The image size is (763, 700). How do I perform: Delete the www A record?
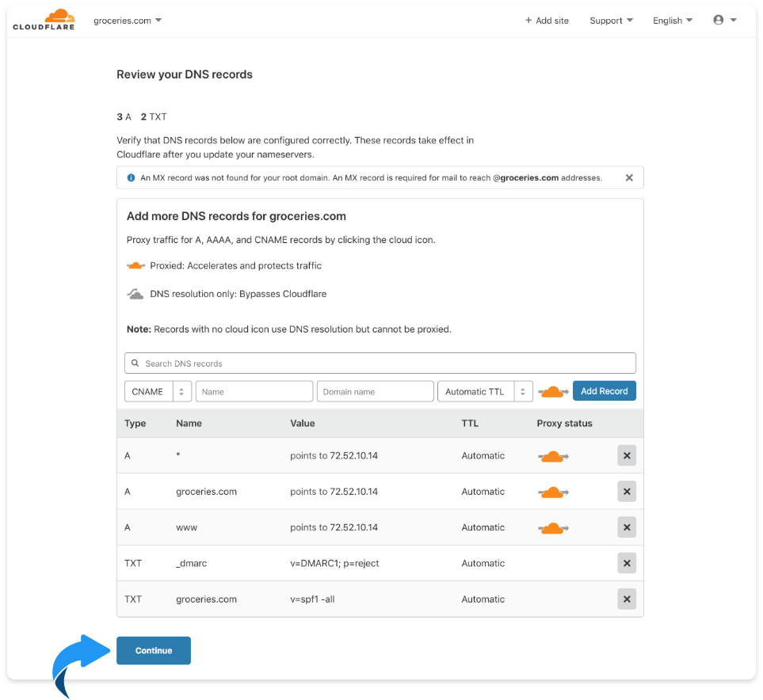point(627,527)
